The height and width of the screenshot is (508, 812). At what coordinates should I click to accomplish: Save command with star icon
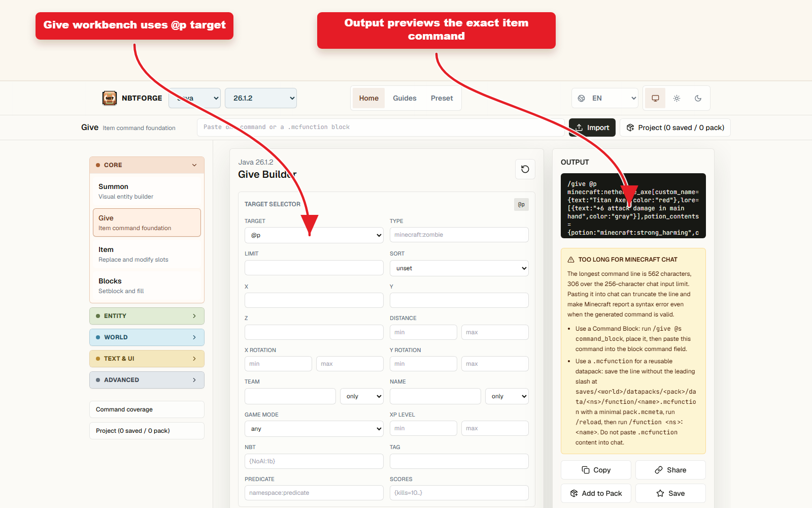(670, 493)
